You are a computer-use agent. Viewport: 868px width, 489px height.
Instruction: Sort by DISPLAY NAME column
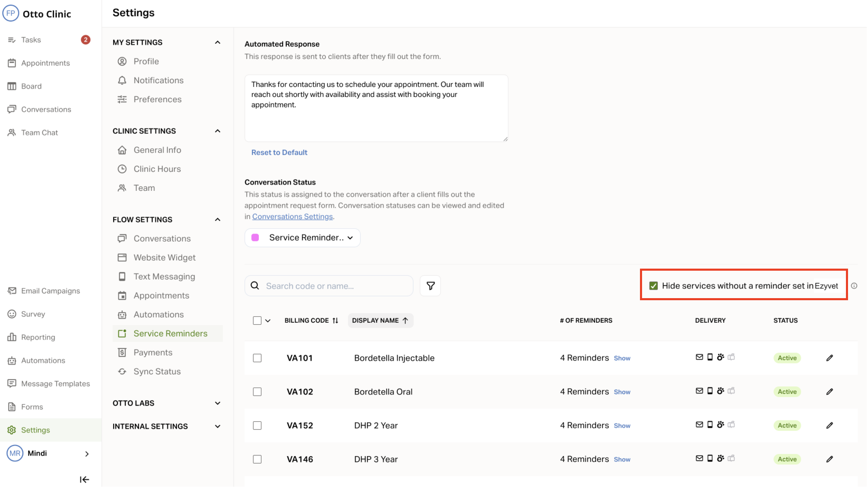tap(380, 321)
